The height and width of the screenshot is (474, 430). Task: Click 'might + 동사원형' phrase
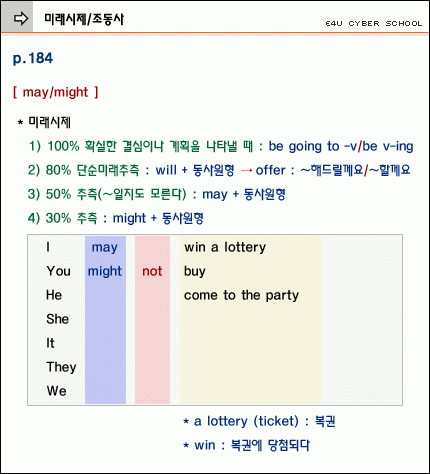click(158, 218)
